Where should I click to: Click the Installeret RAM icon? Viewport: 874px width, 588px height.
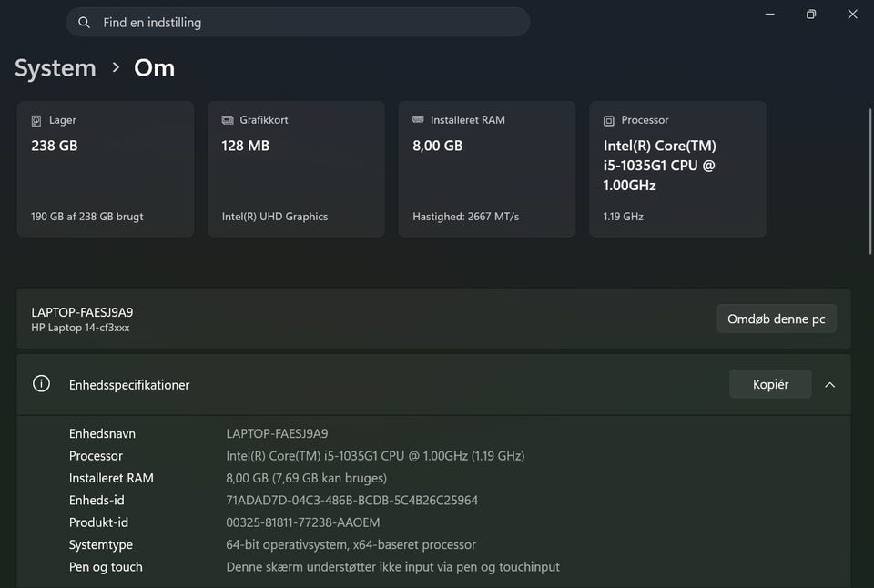[x=418, y=120]
